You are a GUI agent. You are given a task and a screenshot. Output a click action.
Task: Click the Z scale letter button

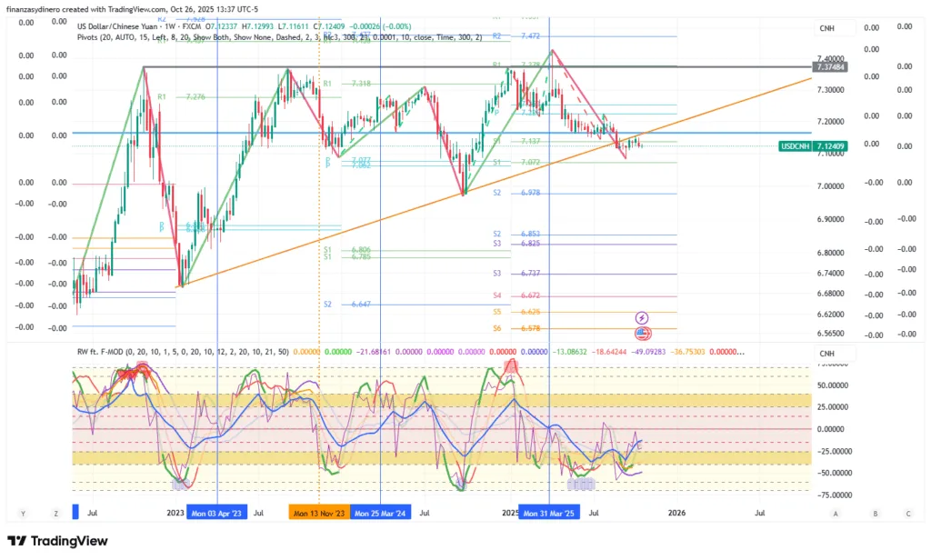(x=55, y=514)
